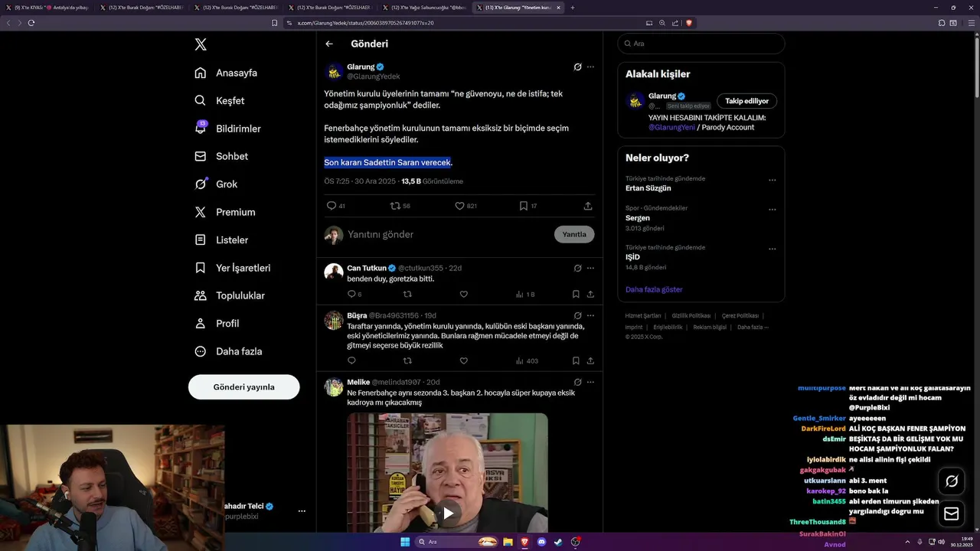
Task: Open Can Tutkun's profile name
Action: click(367, 268)
